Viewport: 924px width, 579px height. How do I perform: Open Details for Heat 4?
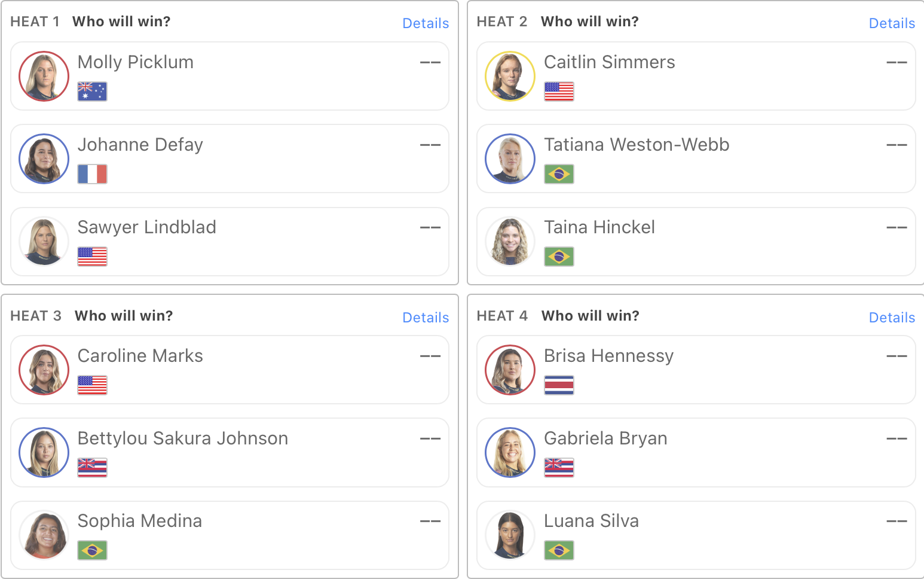coord(892,318)
